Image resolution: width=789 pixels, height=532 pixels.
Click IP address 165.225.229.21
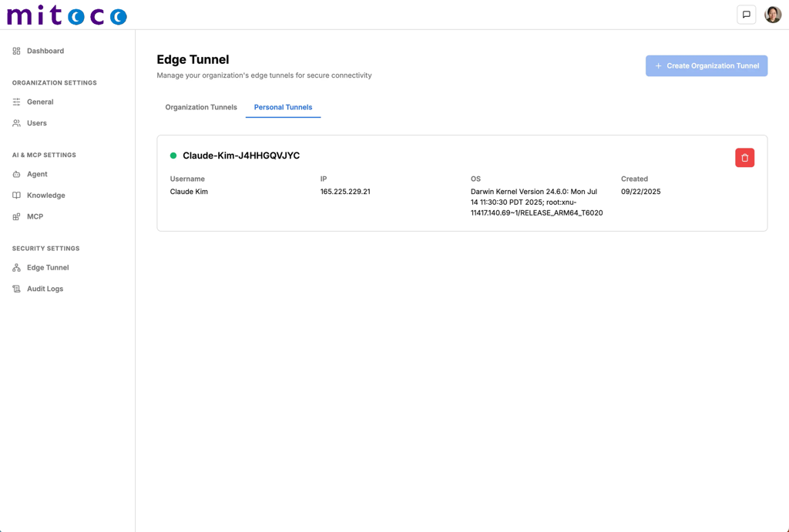click(x=345, y=192)
